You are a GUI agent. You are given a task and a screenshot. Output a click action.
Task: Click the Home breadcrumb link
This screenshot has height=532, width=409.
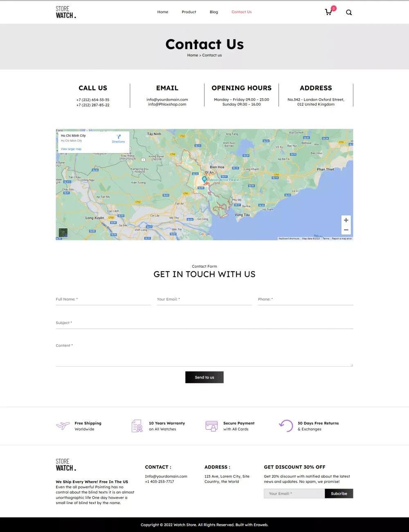[192, 55]
